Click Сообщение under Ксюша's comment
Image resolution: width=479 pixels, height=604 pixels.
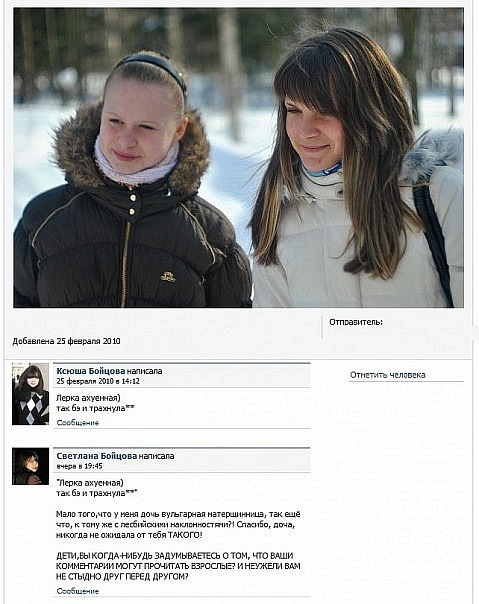click(x=77, y=423)
